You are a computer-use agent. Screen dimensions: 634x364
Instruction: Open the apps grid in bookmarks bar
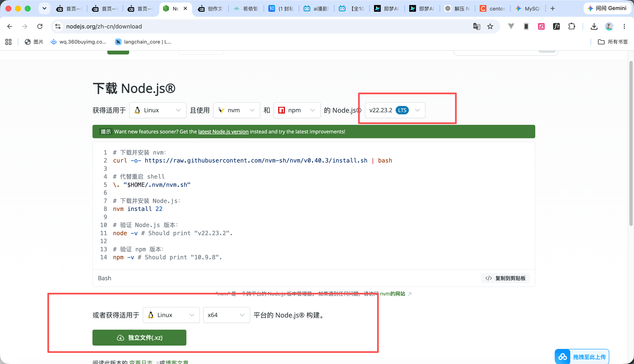pos(9,42)
